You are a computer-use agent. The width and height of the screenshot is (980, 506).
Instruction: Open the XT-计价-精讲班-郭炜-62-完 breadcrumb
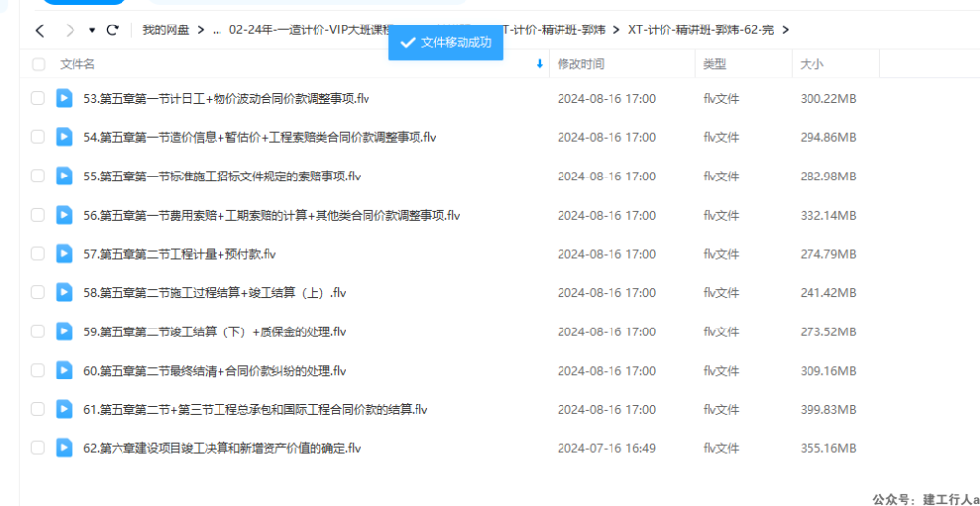[x=702, y=30]
